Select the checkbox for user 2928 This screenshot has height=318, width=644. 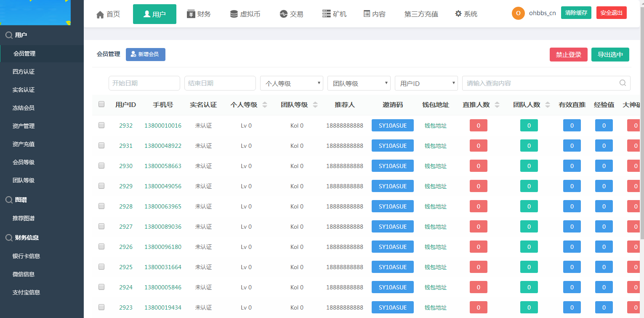[x=101, y=206]
